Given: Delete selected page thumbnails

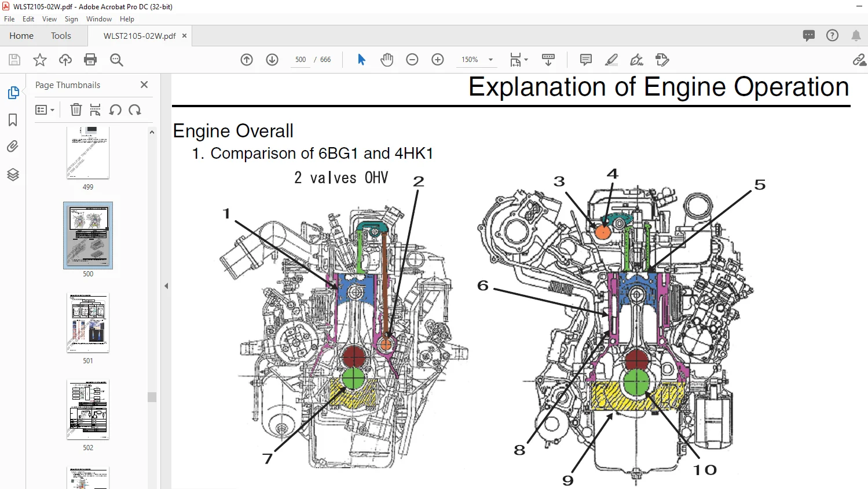Looking at the screenshot, I should tap(76, 110).
